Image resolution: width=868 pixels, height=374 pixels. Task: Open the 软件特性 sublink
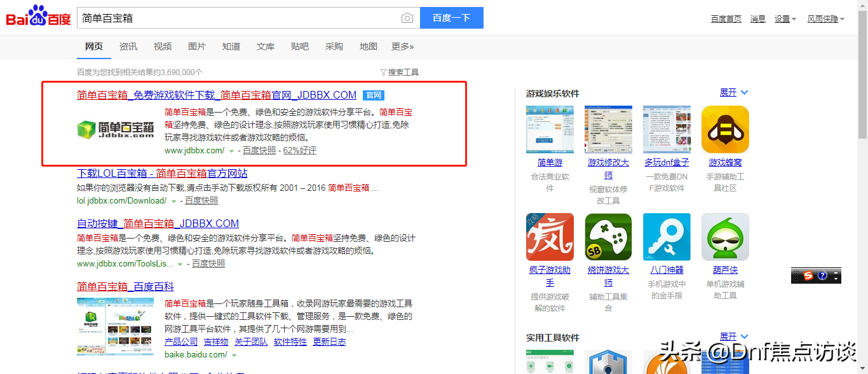[x=290, y=342]
